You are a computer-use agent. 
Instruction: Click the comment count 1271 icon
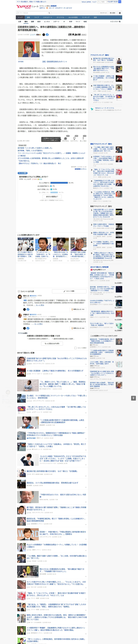click(33, 35)
